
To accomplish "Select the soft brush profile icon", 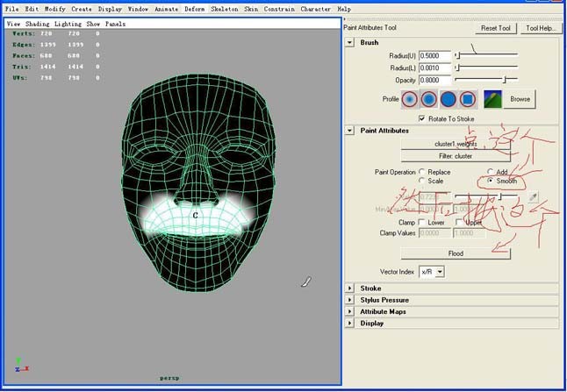I will coord(428,99).
